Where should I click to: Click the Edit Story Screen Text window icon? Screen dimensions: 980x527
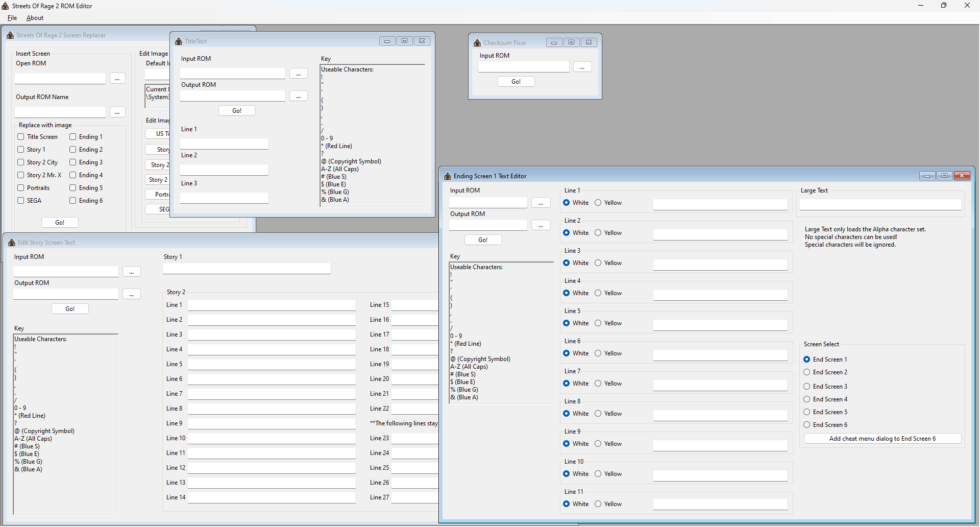pyautogui.click(x=12, y=243)
